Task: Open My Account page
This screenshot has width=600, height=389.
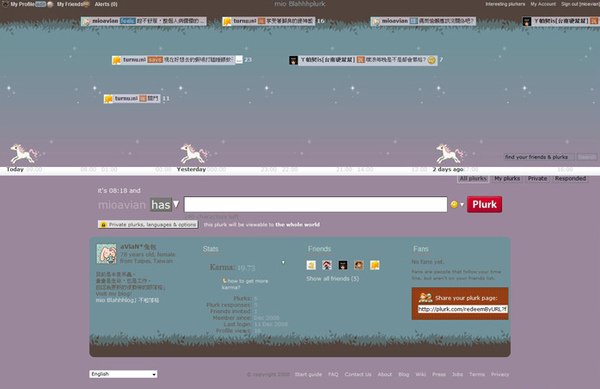Action: point(543,4)
